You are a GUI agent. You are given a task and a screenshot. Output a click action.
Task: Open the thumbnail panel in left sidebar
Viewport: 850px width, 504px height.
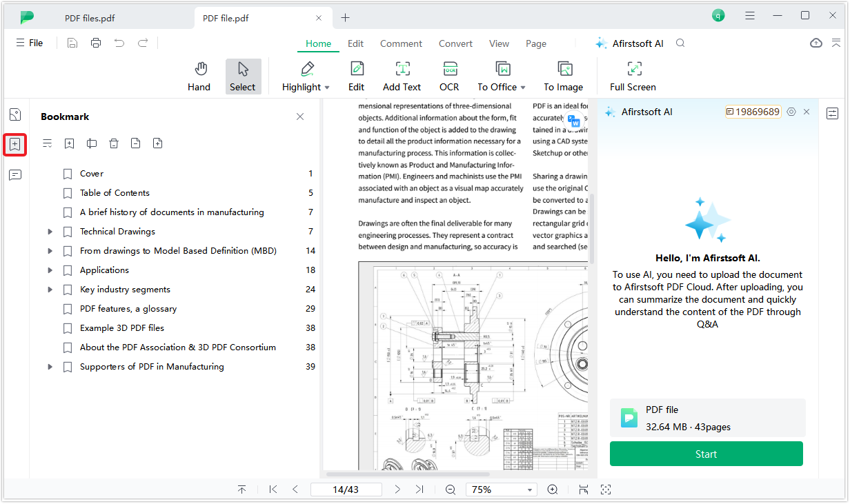[15, 114]
